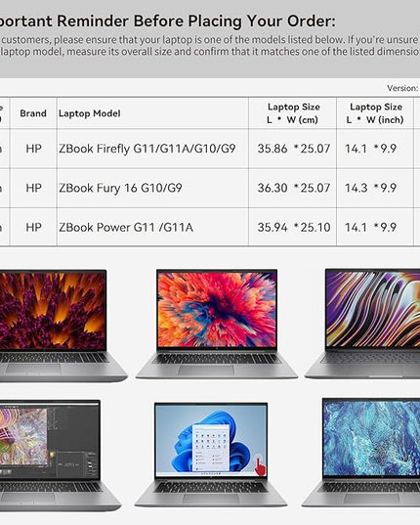This screenshot has width=420, height=525.
Task: Click the Laptop Size L * W (cm) header
Action: coord(293,113)
